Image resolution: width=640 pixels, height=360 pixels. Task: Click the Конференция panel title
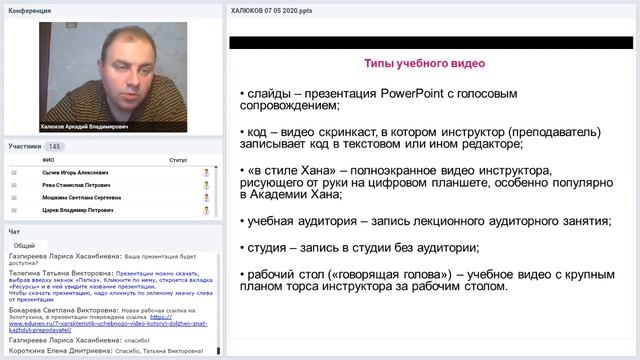point(29,11)
